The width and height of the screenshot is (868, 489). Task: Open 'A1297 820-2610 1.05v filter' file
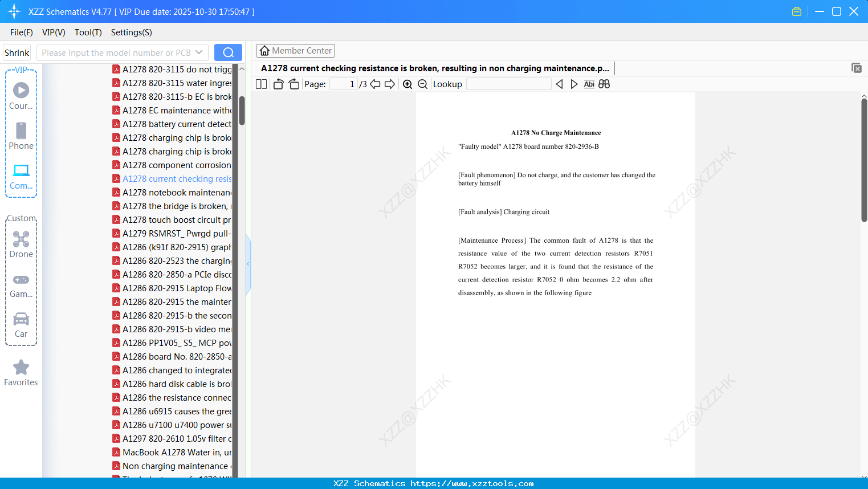172,439
